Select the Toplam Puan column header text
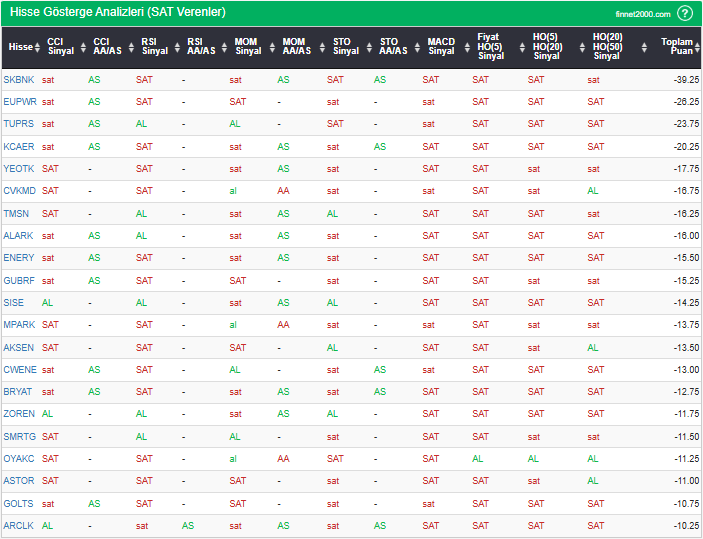Screen dimensions: 703x539 click(677, 46)
